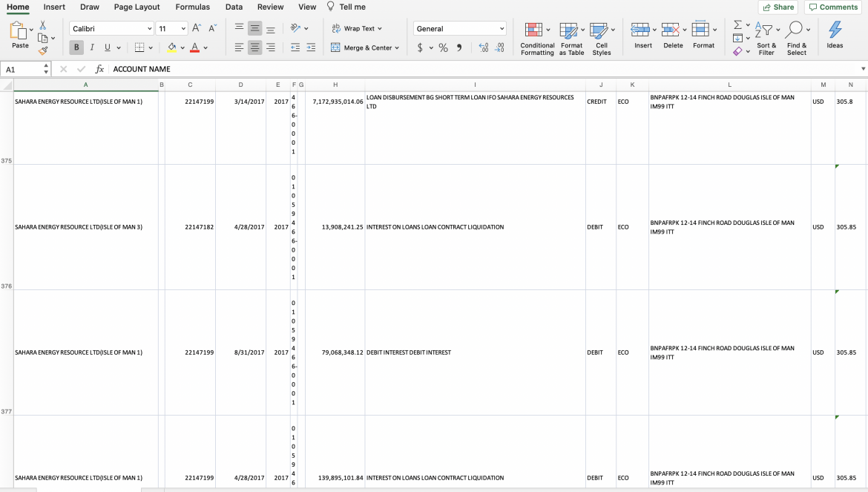
Task: Align text left
Action: 239,47
